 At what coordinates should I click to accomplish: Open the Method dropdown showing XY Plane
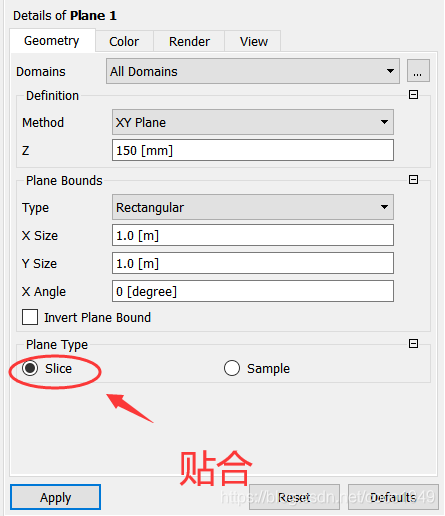click(253, 122)
